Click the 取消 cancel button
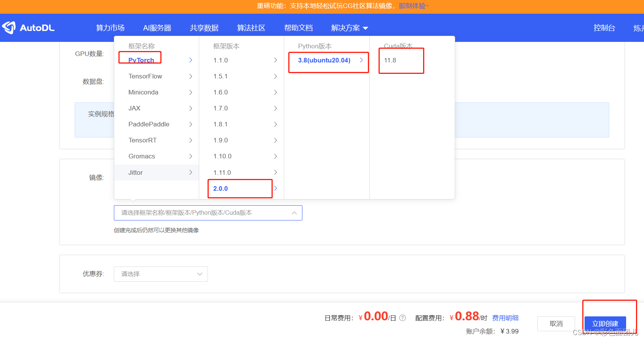 pyautogui.click(x=556, y=324)
